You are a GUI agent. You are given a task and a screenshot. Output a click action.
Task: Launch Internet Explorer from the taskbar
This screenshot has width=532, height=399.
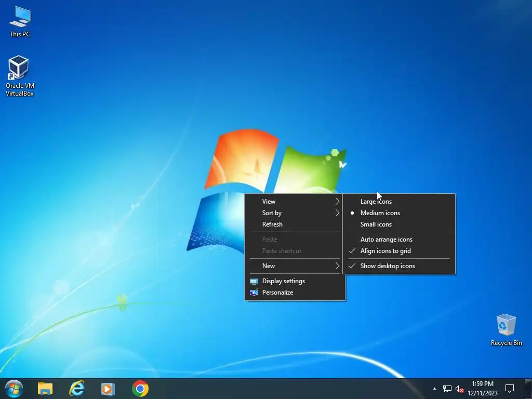click(x=77, y=389)
